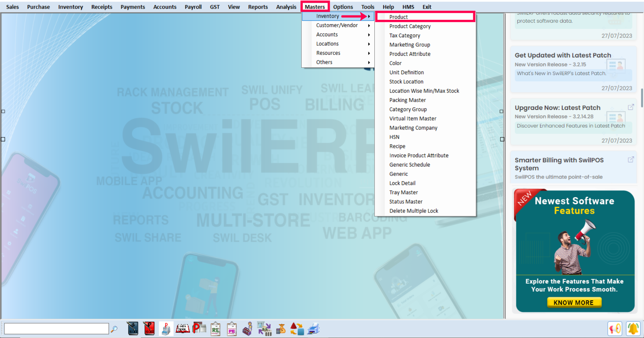This screenshot has width=644, height=338.
Task: Open external link icon on Upgrade Now card
Action: pos(631,107)
